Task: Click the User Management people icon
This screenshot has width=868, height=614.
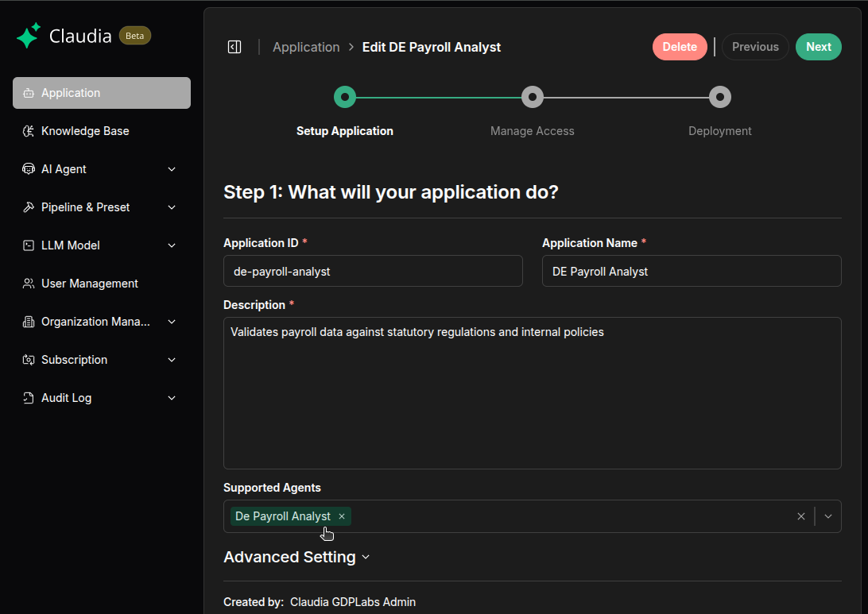Action: pos(29,284)
